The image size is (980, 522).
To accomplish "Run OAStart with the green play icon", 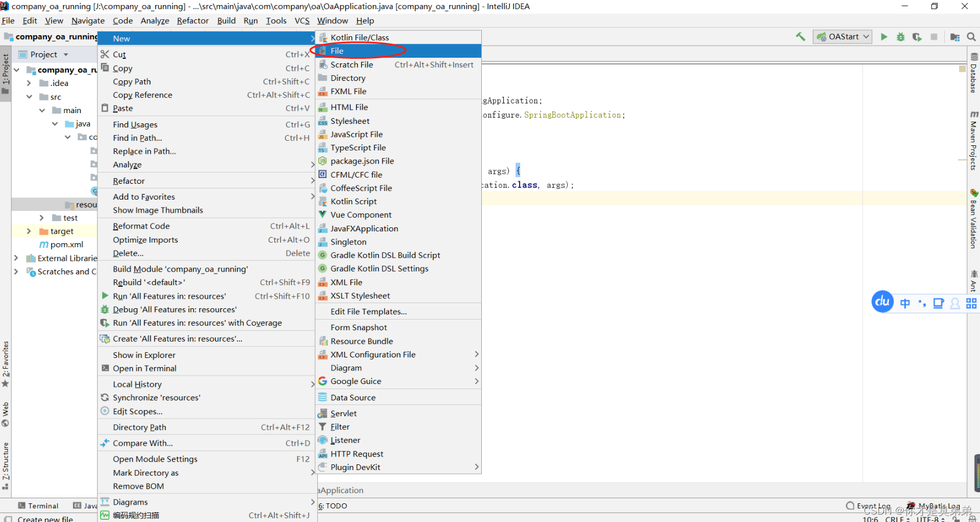I will [884, 37].
